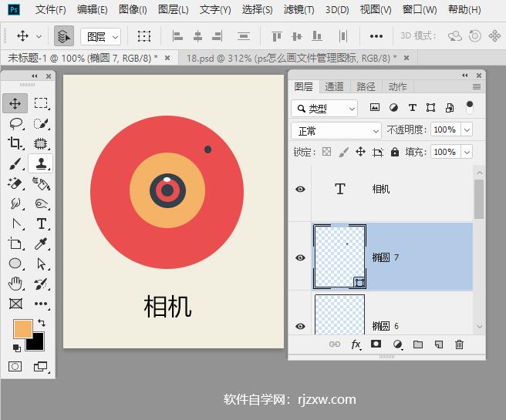Image resolution: width=506 pixels, height=420 pixels.
Task: Hide the 椭圆 7 layer
Action: [300, 257]
